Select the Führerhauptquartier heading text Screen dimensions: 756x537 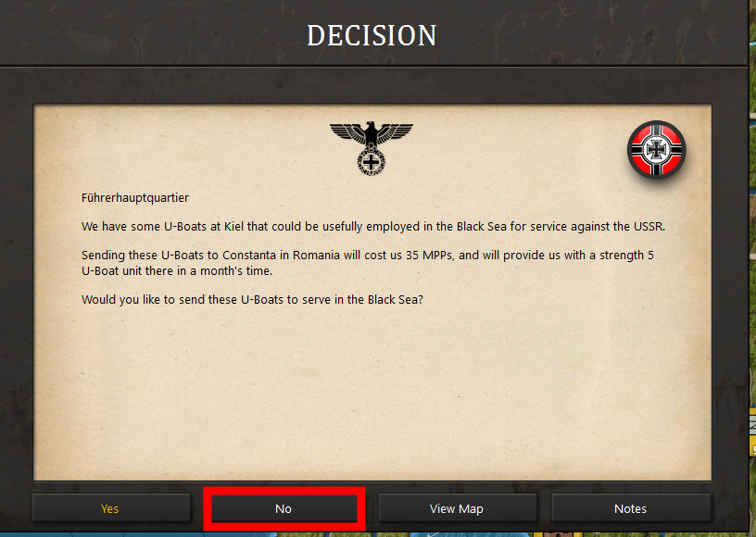point(135,198)
